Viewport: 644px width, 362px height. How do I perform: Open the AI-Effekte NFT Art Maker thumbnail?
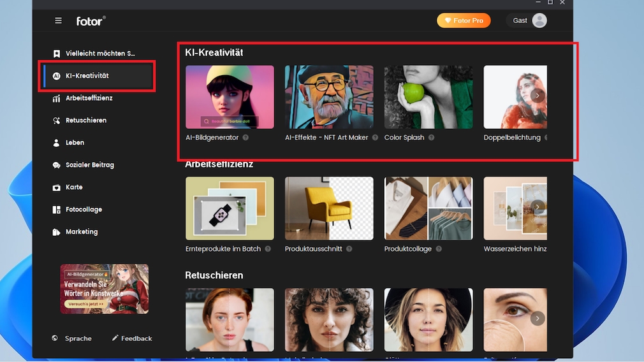tap(329, 97)
